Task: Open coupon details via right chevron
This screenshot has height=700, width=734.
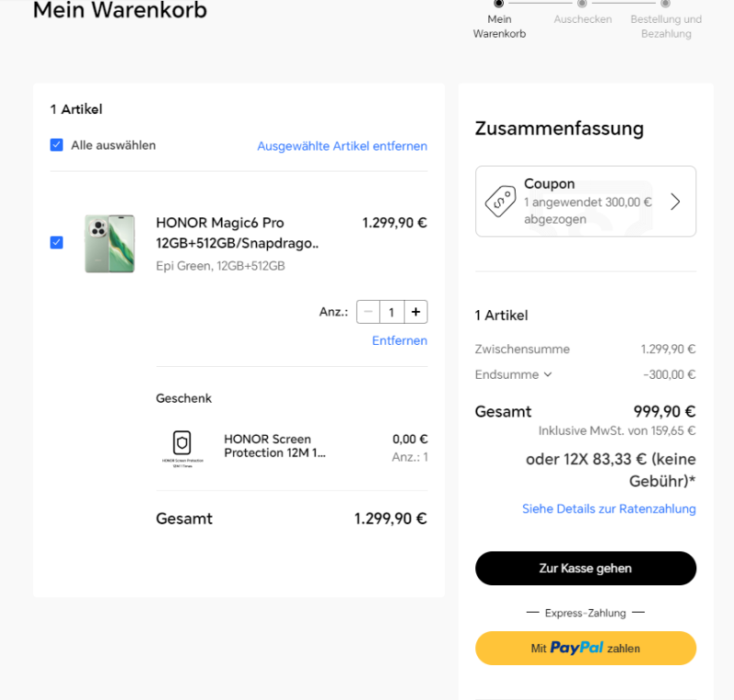Action: pos(674,202)
